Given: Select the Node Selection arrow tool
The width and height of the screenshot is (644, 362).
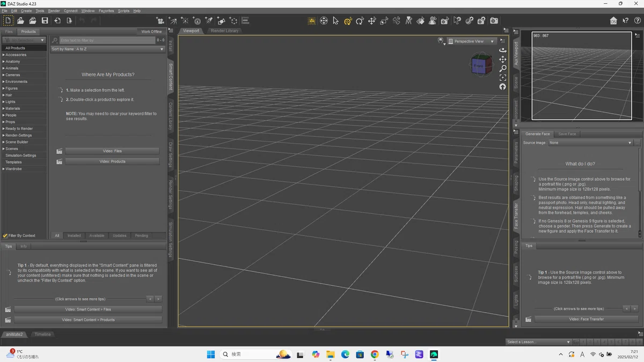Looking at the screenshot, I should (x=335, y=20).
